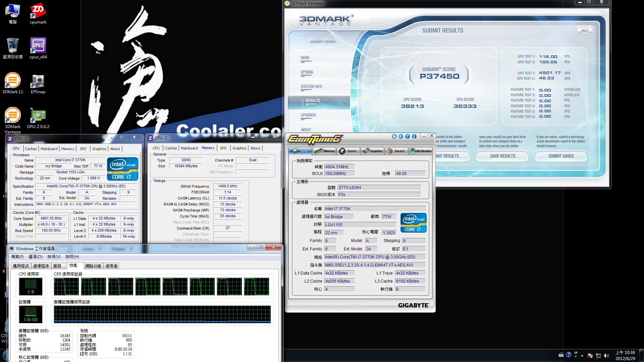Open the Graphics tab in EasyTune6
The width and height of the screenshot is (644, 362).
pyautogui.click(x=372, y=151)
